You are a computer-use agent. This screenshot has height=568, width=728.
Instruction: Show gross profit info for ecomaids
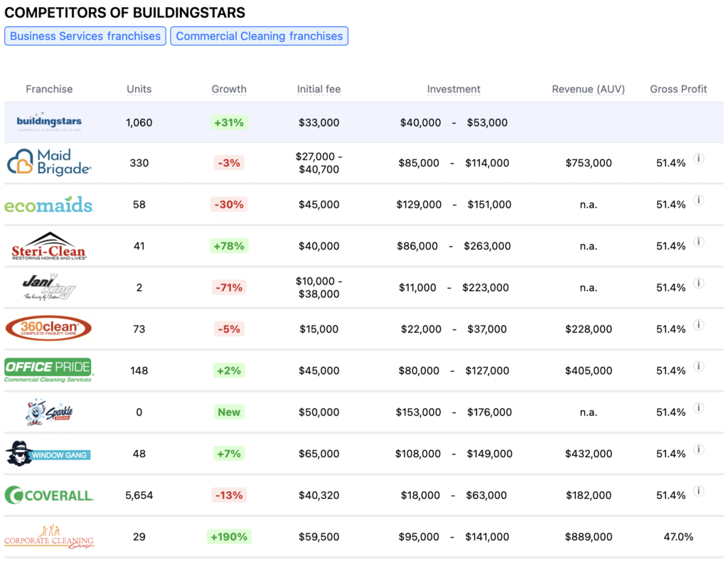point(698,200)
